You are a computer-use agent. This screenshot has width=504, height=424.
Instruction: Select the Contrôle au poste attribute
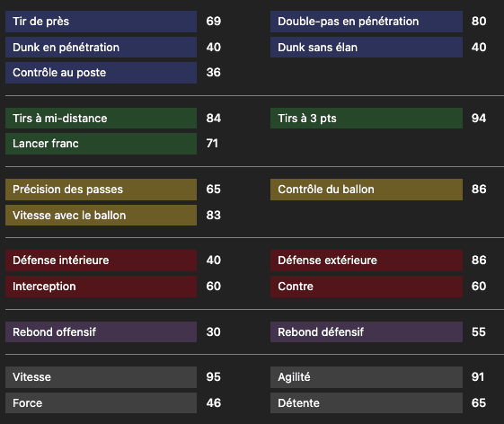[x=101, y=73]
